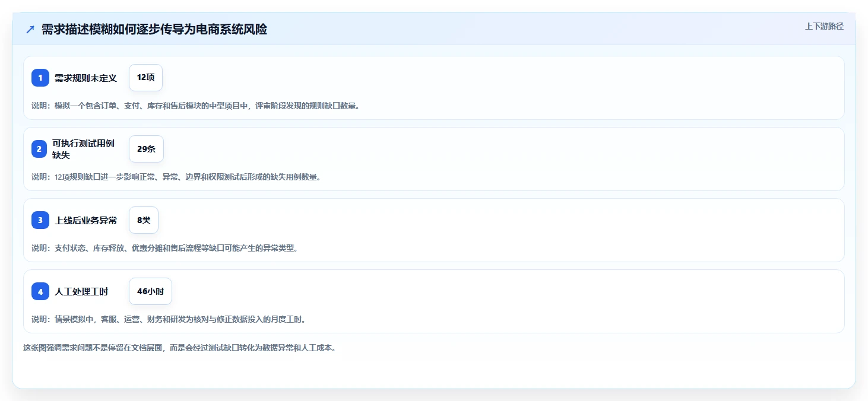The height and width of the screenshot is (401, 868).
Task: Click the trend arrow icon beside the title
Action: (30, 30)
